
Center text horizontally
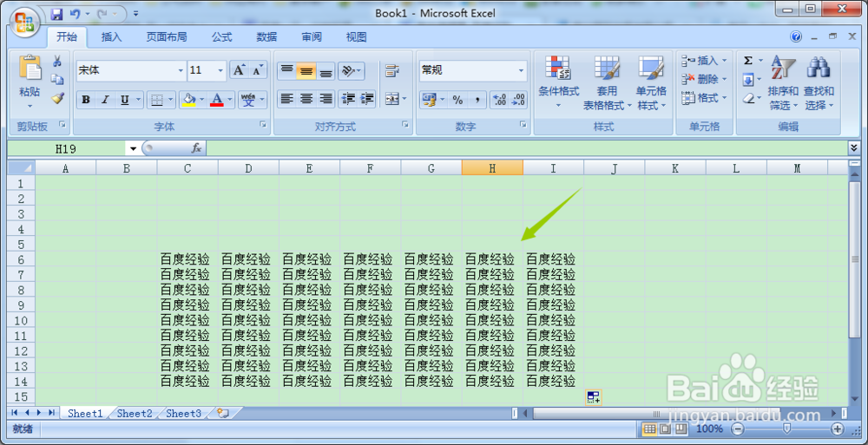click(x=306, y=99)
